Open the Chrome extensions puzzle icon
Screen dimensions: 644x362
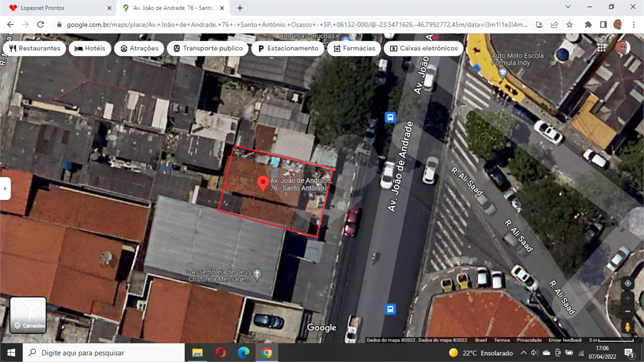tap(588, 25)
